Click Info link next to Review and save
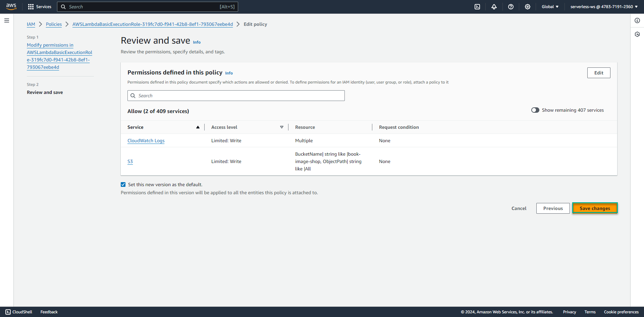 click(197, 42)
